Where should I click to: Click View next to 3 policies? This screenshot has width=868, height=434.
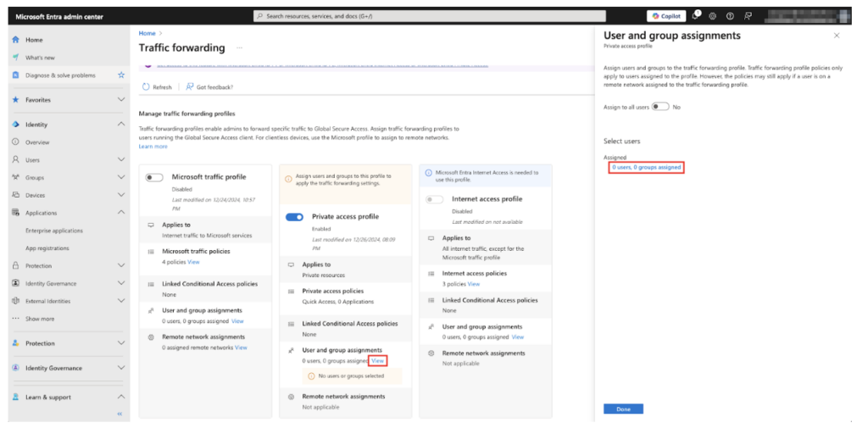click(x=474, y=284)
